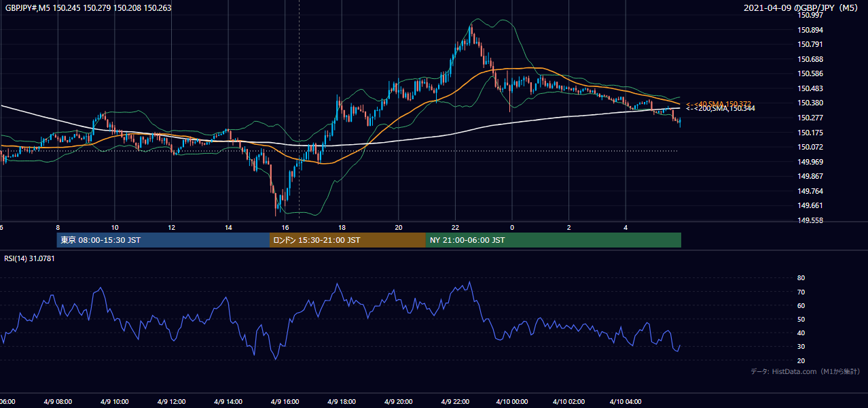Image resolution: width=868 pixels, height=408 pixels.
Task: Click hour label 10 under price chart
Action: click(115, 228)
